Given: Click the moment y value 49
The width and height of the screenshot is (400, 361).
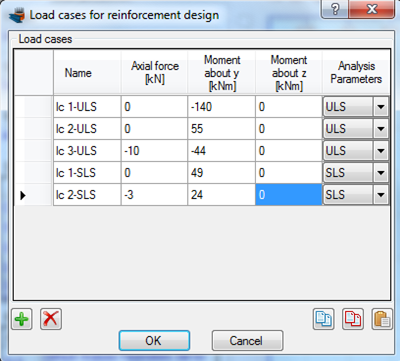Looking at the screenshot, I should click(x=222, y=173).
